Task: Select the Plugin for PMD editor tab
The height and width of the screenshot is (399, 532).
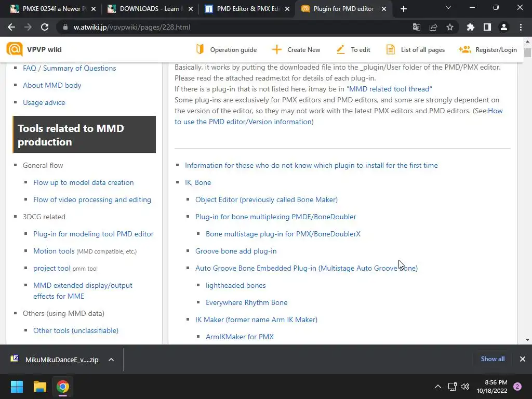Action: [x=343, y=9]
